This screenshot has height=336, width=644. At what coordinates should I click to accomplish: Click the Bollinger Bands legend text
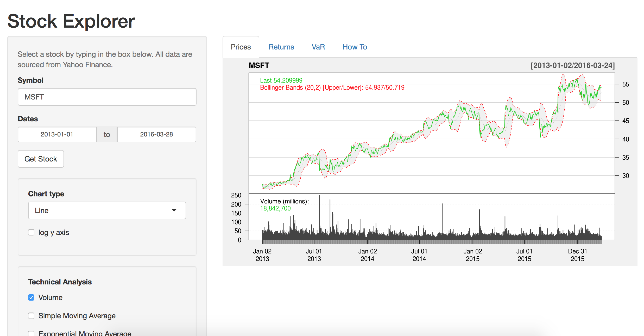pos(332,88)
